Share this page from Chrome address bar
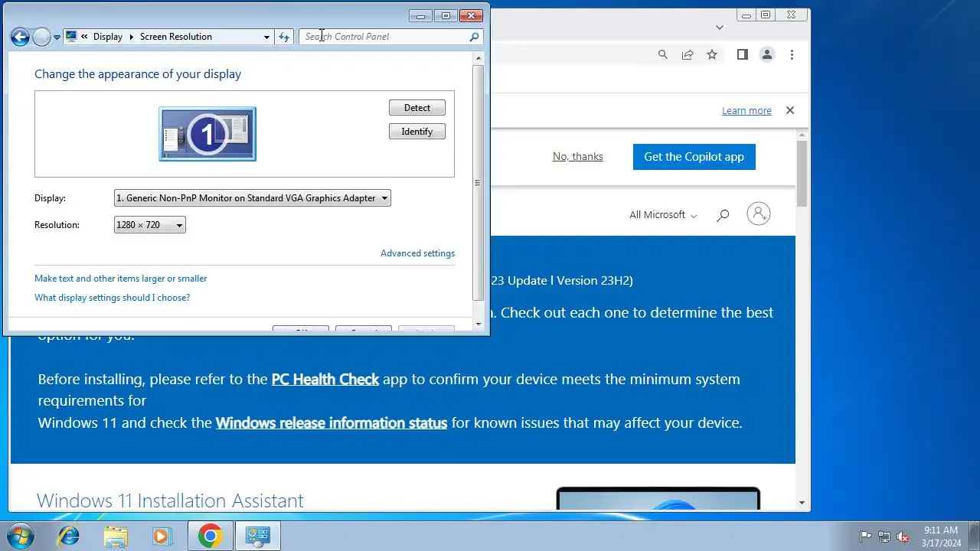 (x=688, y=54)
